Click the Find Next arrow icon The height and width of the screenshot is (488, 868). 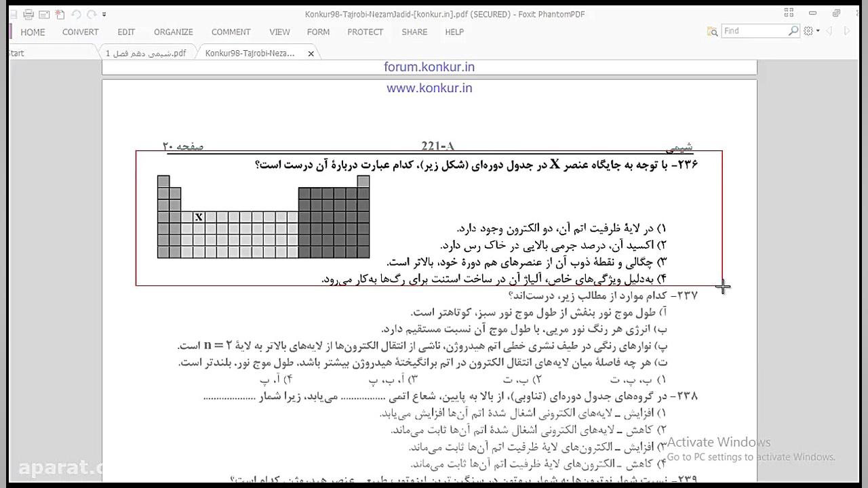[847, 30]
